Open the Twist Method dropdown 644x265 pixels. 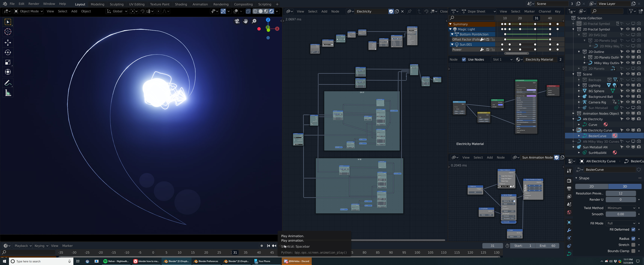pos(620,208)
